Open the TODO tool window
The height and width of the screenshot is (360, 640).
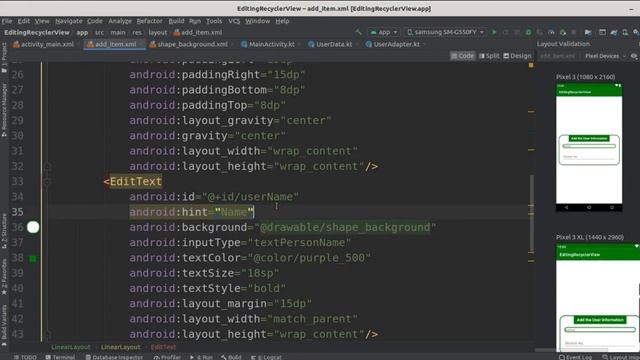tap(25, 357)
